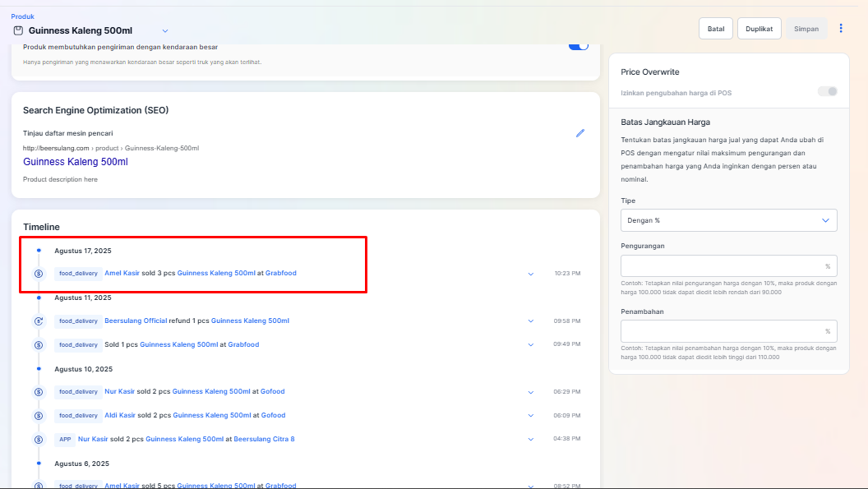
Task: Click the sale icon for Beersulang Citra 8 entry
Action: click(x=39, y=440)
